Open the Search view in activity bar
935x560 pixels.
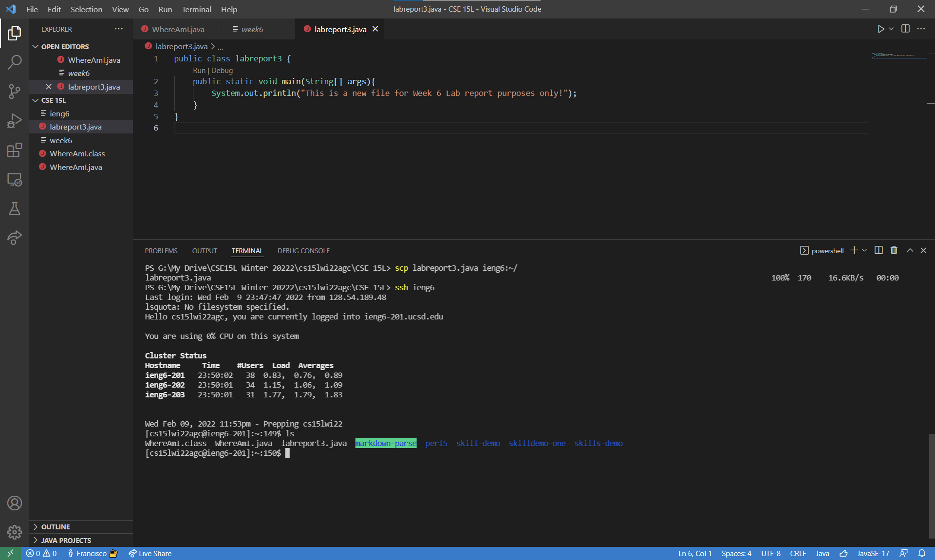15,62
